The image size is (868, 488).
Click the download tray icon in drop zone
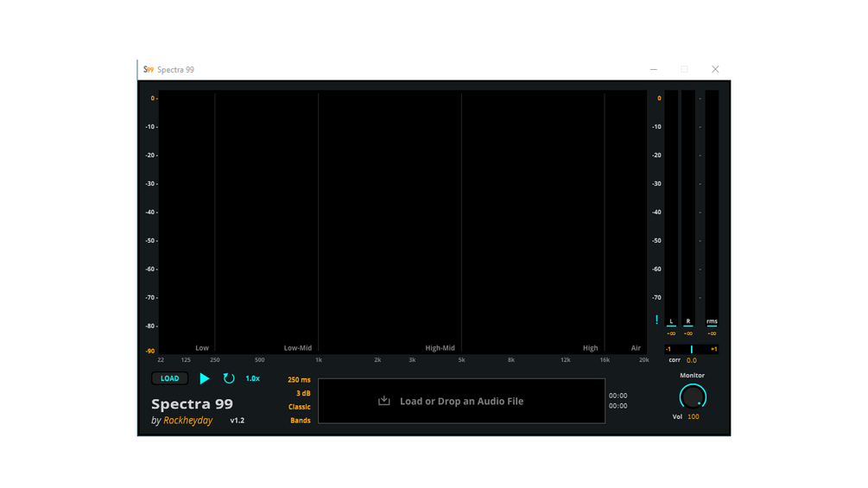(384, 401)
